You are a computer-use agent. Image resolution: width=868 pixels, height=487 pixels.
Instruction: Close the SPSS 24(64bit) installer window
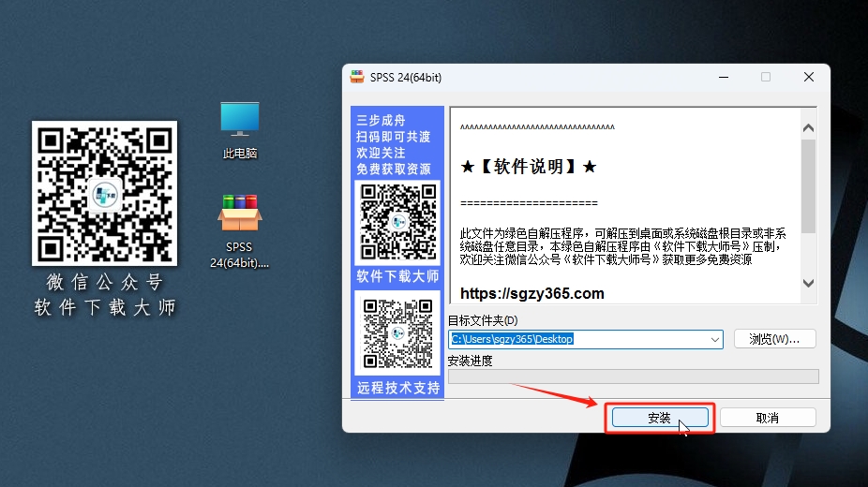(x=809, y=77)
